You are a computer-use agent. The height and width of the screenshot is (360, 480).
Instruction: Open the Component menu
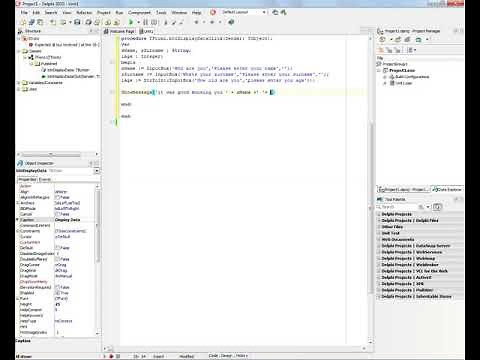pos(139,12)
